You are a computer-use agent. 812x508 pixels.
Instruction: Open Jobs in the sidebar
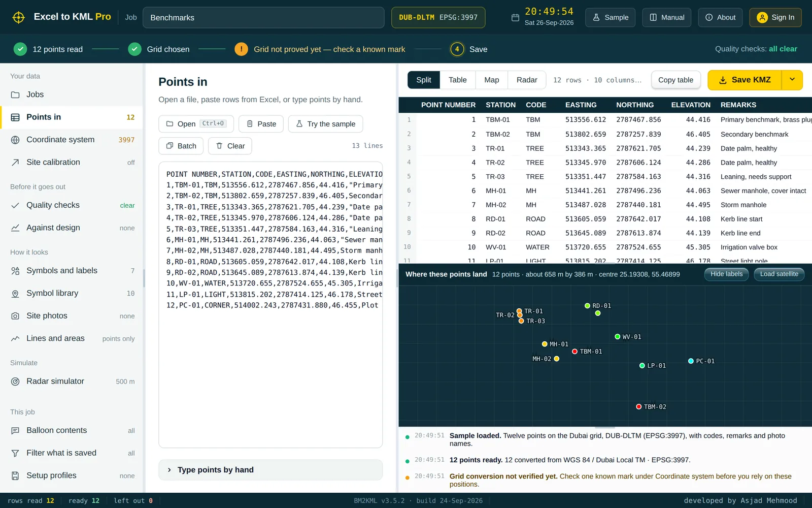[71, 94]
